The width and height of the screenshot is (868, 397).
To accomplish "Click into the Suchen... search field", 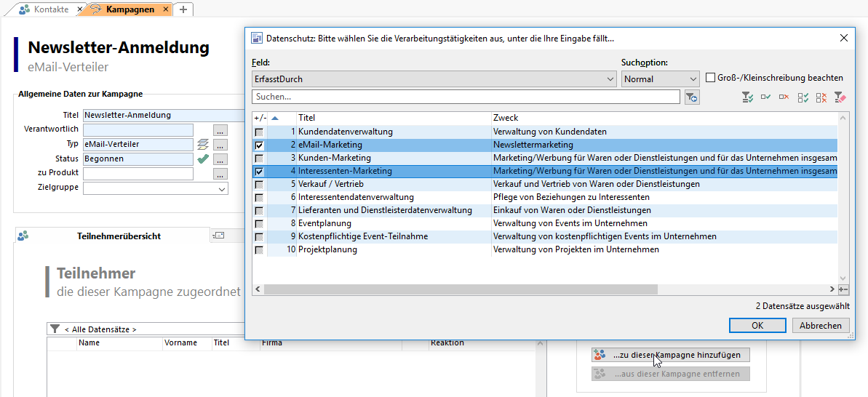I will coord(466,97).
